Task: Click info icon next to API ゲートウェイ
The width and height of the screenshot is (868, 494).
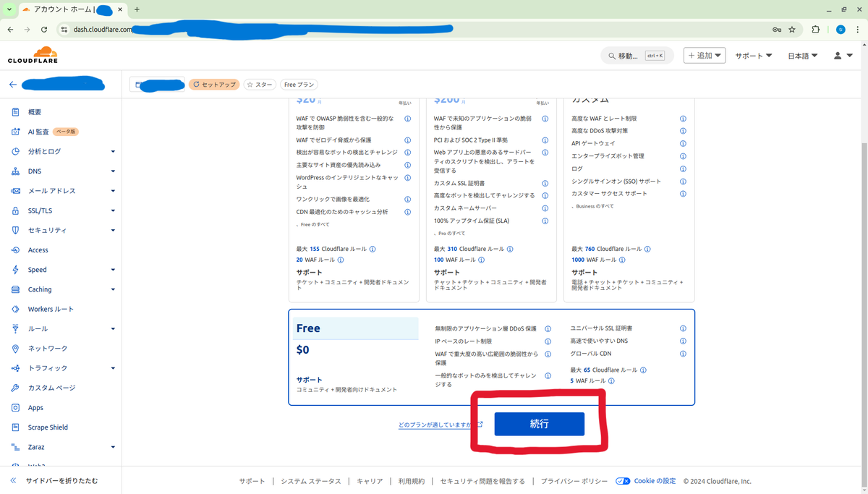Action: (x=683, y=143)
